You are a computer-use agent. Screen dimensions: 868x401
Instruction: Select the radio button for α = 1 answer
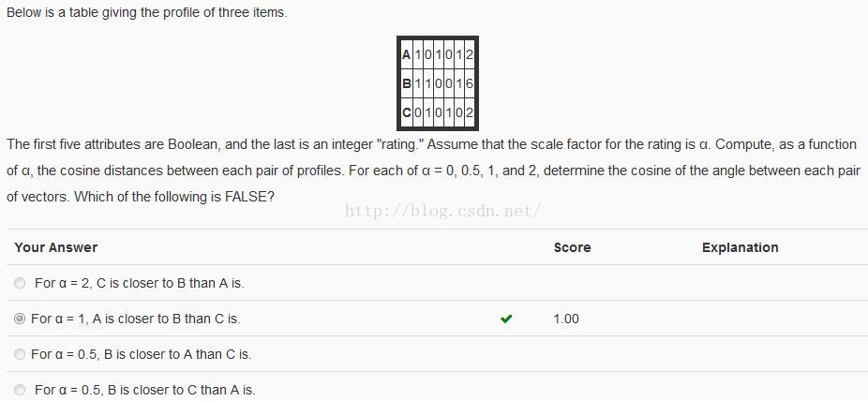click(20, 319)
